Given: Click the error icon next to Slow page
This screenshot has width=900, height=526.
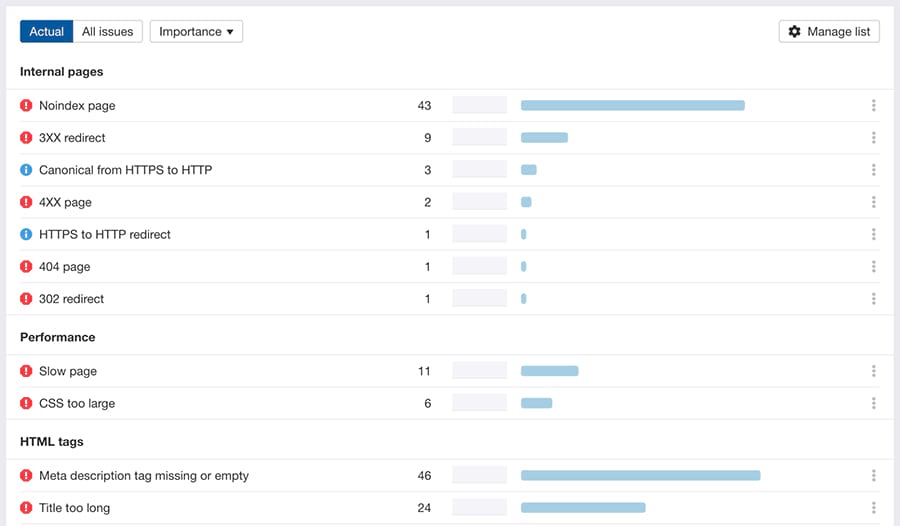Looking at the screenshot, I should coord(26,371).
